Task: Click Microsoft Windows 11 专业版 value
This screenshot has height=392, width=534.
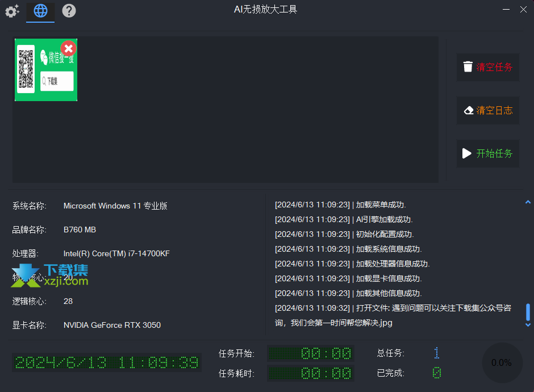Action: [115, 206]
